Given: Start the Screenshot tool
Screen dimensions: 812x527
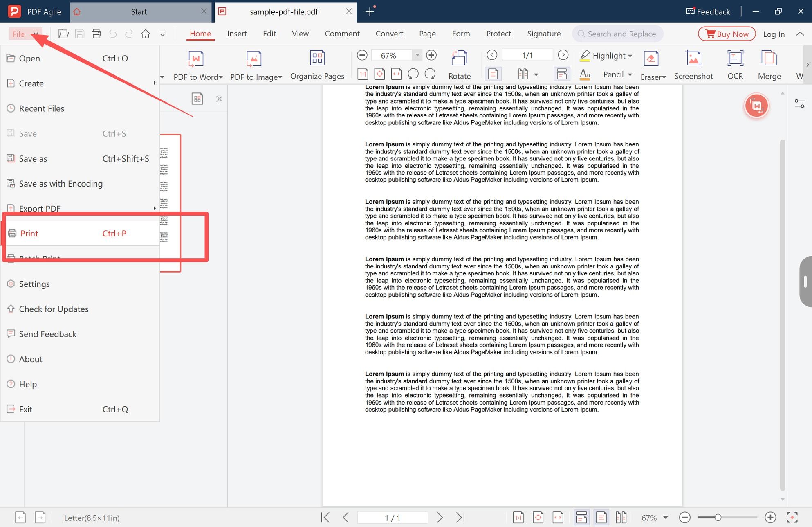Looking at the screenshot, I should coord(693,65).
